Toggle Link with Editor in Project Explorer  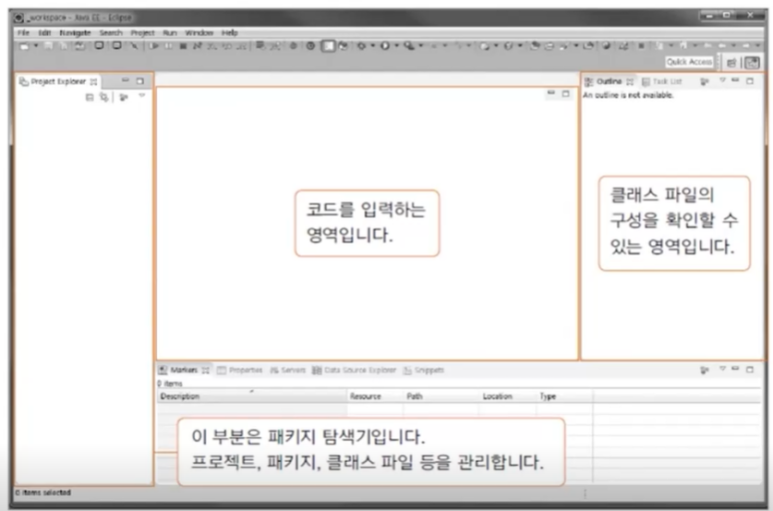(104, 98)
